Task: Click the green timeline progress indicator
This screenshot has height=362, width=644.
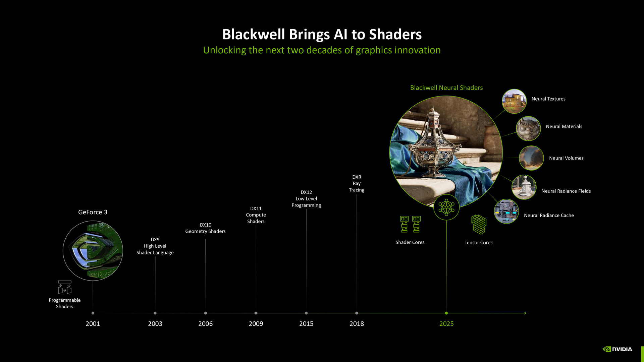Action: pyautogui.click(x=445, y=312)
